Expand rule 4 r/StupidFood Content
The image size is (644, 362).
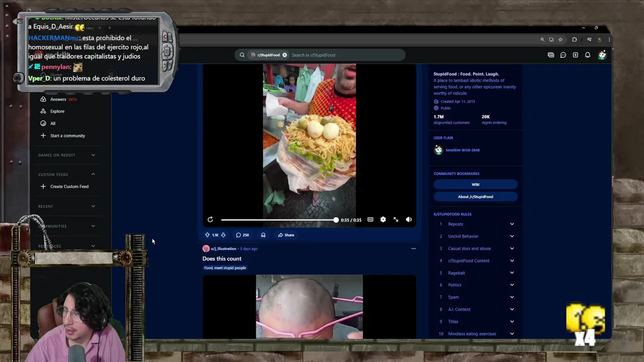(x=475, y=260)
